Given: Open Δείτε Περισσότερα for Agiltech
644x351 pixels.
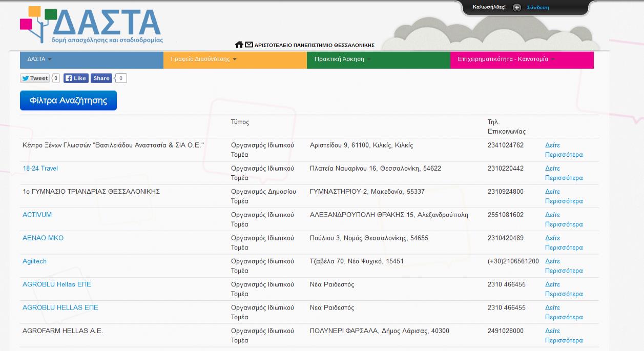Looking at the screenshot, I should (564, 266).
